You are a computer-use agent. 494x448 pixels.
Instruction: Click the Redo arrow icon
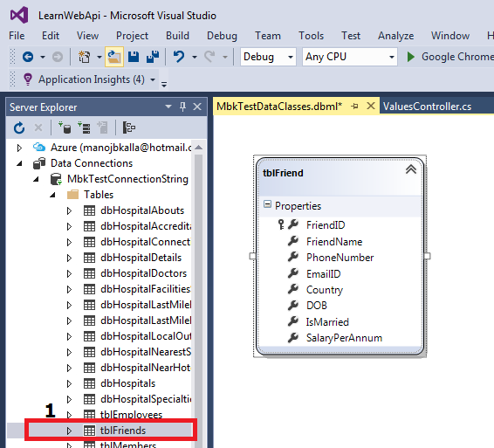click(x=209, y=57)
